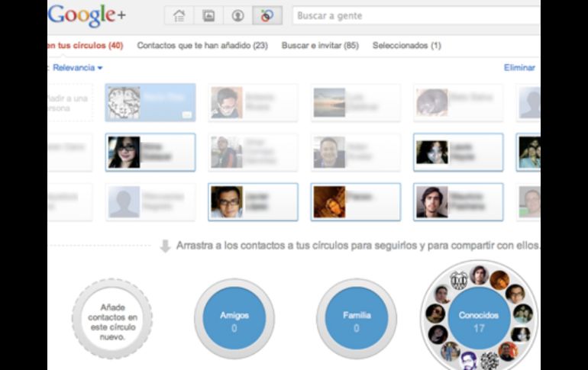
Task: Click the dashed new circle placeholder
Action: click(x=112, y=319)
